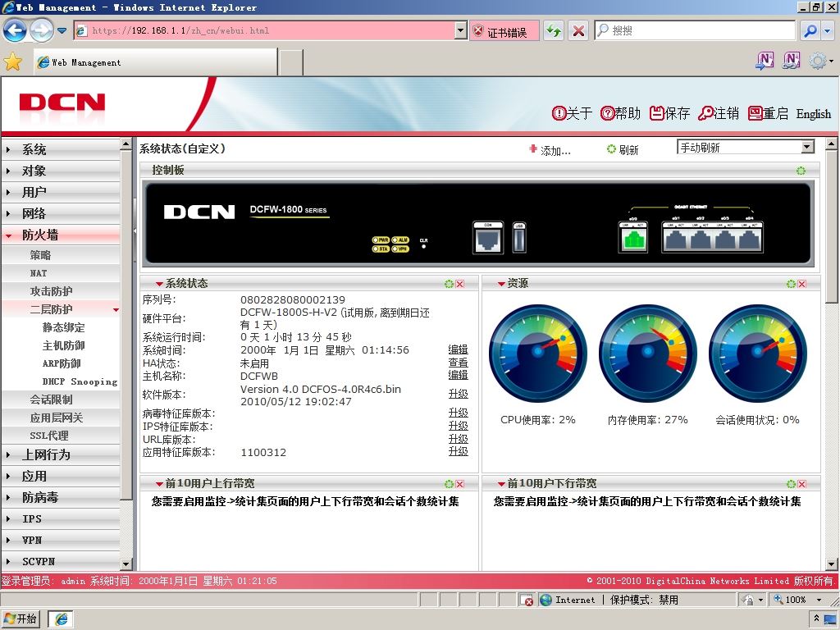Click the Internet Explorer taskbar item
The height and width of the screenshot is (630, 840).
click(61, 619)
